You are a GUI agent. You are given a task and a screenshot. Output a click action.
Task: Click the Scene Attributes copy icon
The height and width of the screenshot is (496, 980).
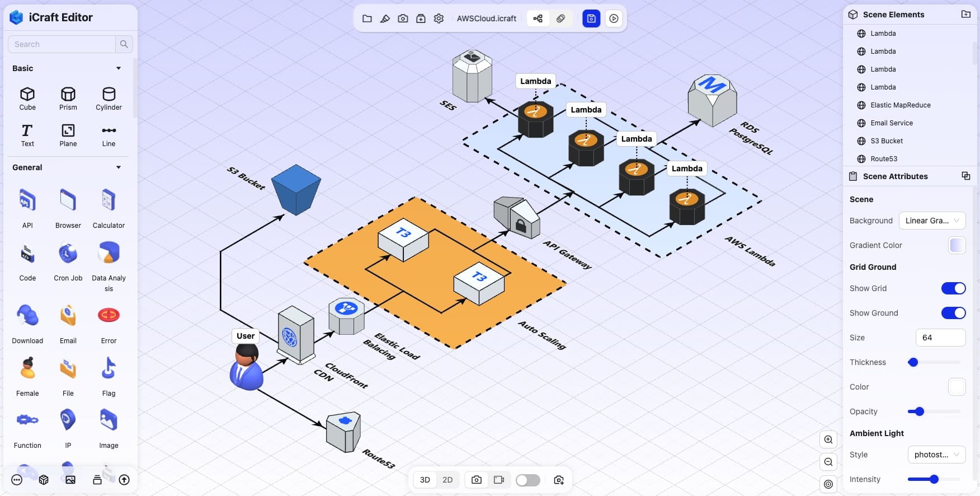click(965, 176)
